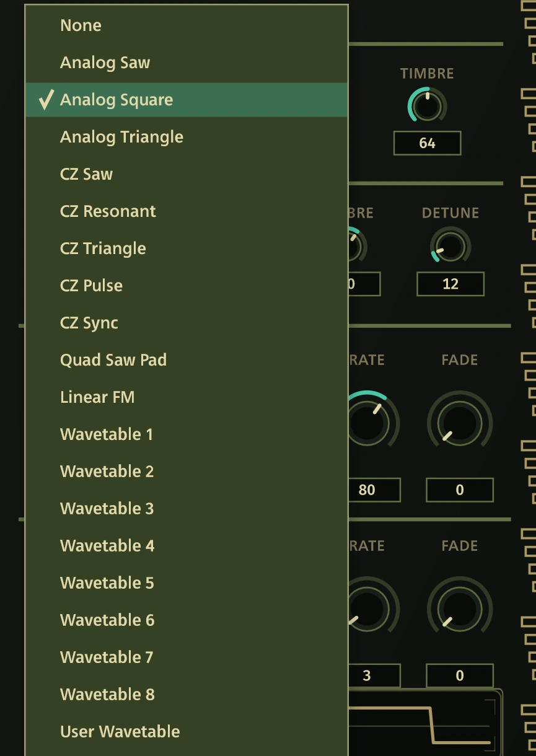536x756 pixels.
Task: Select Quad Saw Pad option
Action: coord(187,360)
